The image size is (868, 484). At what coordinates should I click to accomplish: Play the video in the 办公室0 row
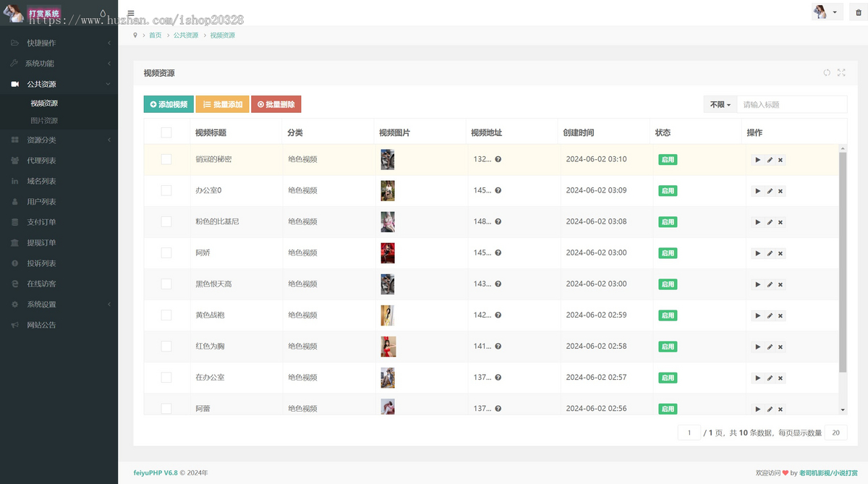coord(757,191)
